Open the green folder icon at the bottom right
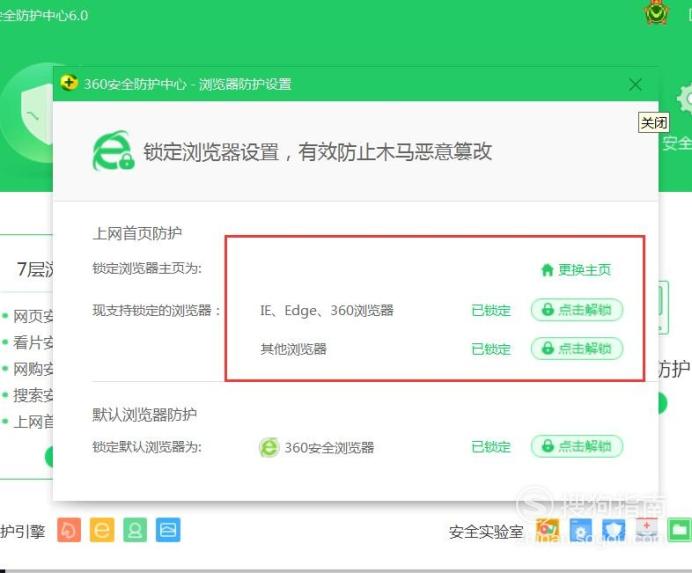Viewport: 692px width, 573px height. tap(680, 530)
